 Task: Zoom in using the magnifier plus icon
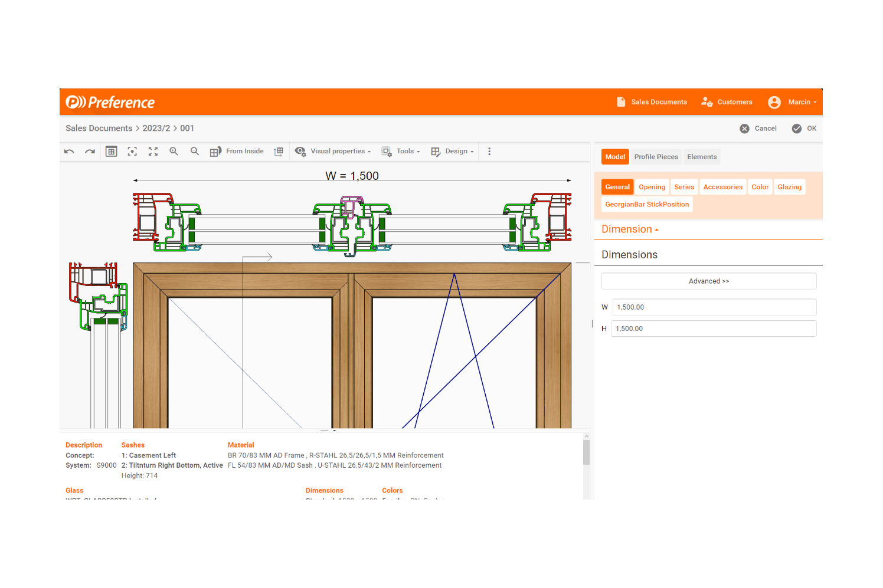(x=174, y=152)
